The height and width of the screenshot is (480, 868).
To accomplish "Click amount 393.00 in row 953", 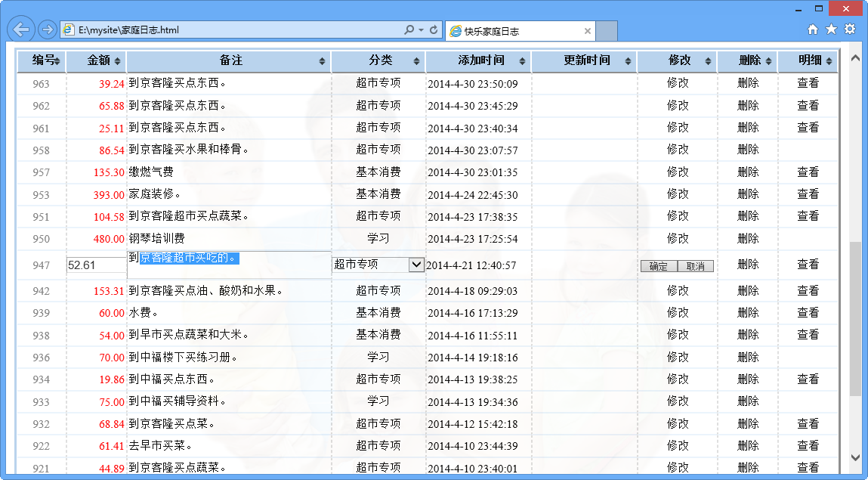I will coord(109,195).
